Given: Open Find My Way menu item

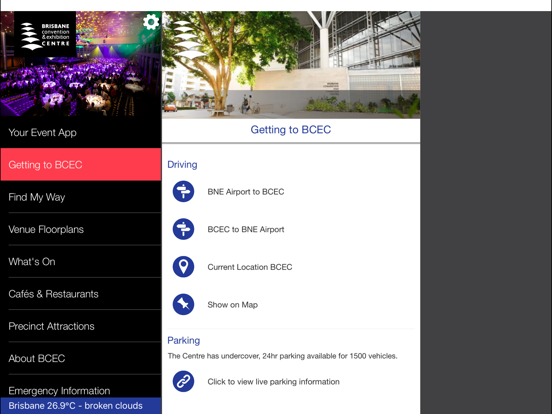Looking at the screenshot, I should tap(81, 197).
